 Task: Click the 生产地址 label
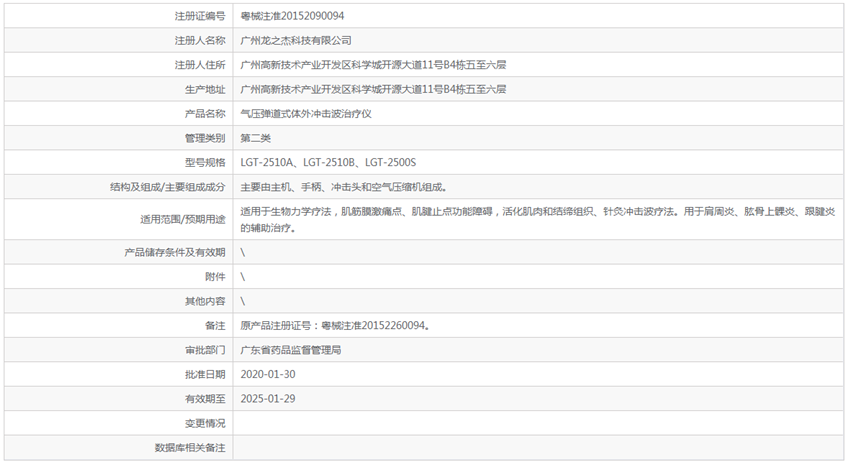pos(204,89)
